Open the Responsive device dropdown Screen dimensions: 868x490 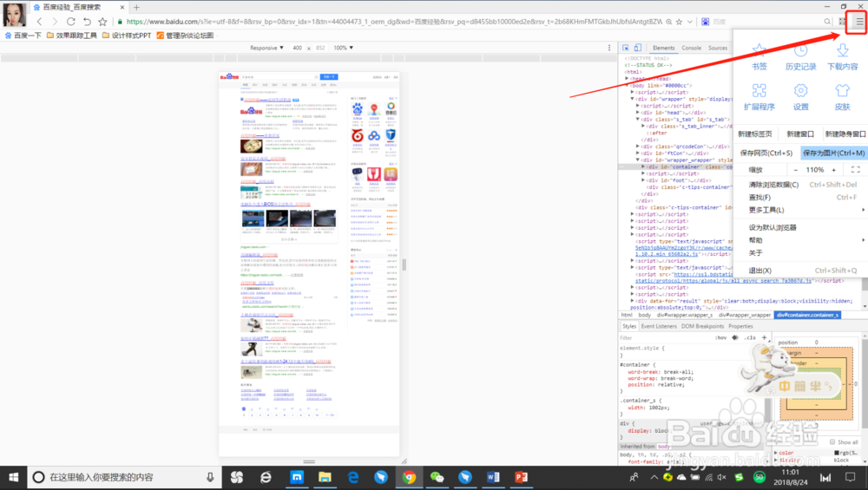266,48
